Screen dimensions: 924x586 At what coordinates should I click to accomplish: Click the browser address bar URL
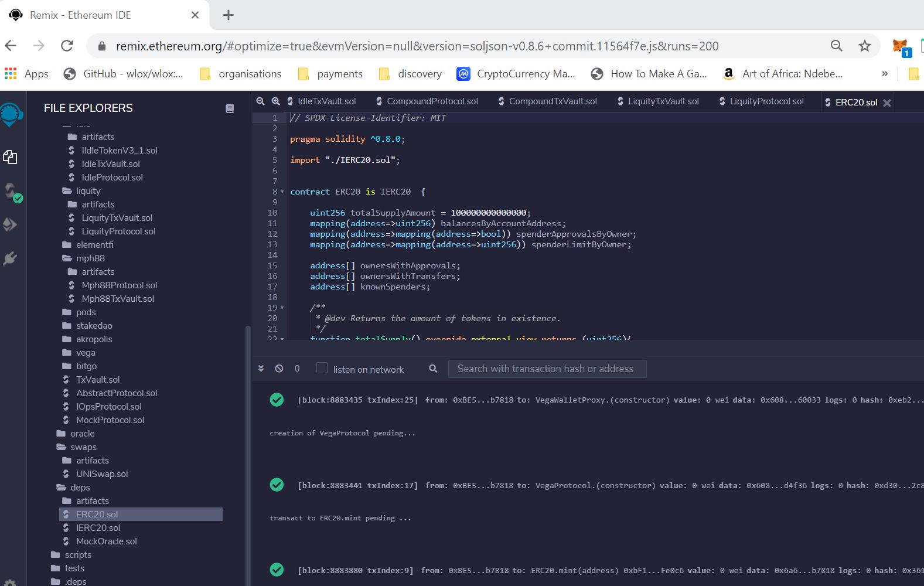coord(417,46)
